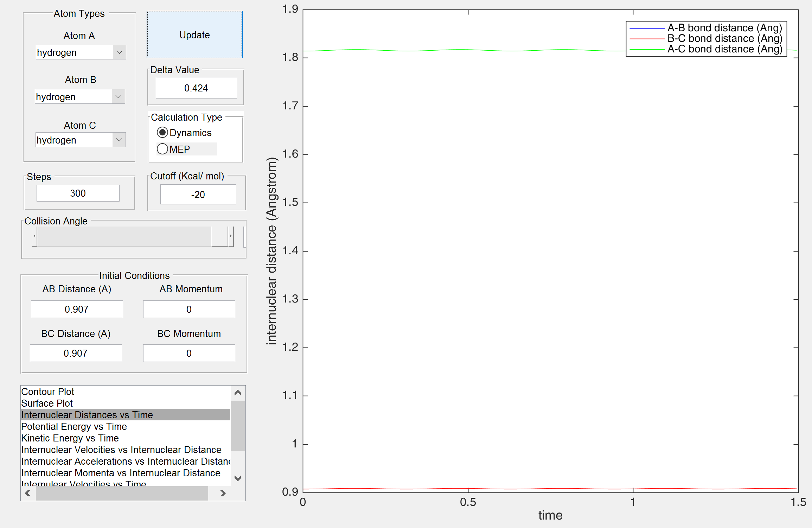
Task: Click the plot legend box
Action: pyautogui.click(x=706, y=38)
